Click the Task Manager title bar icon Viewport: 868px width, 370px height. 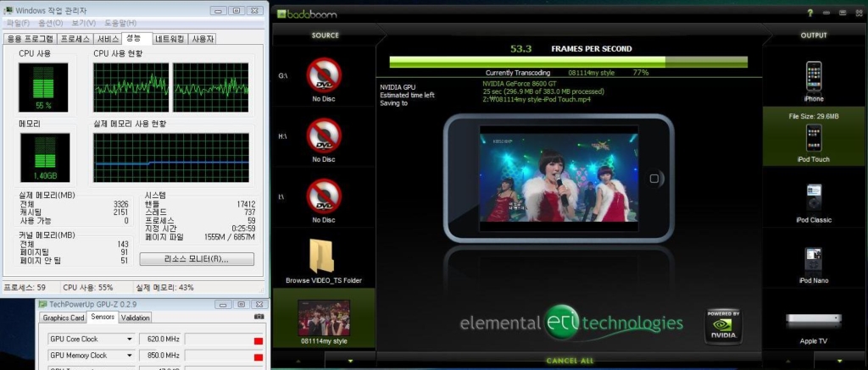pos(8,10)
